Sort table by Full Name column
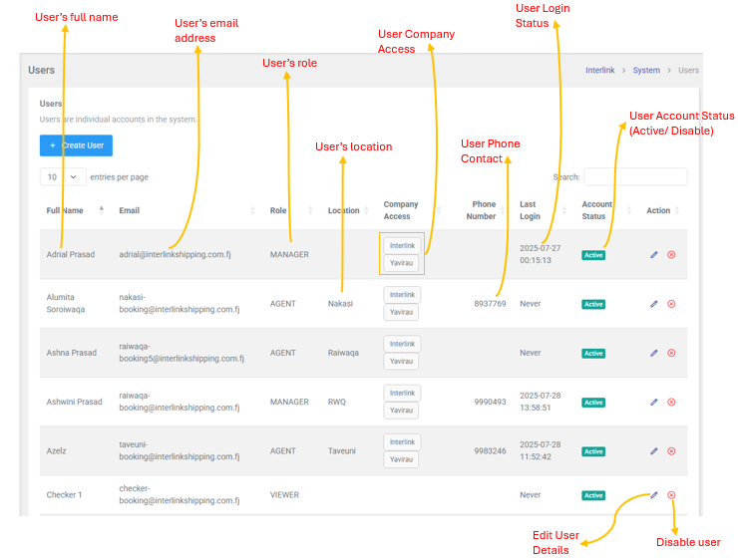The image size is (738, 560). [x=66, y=210]
